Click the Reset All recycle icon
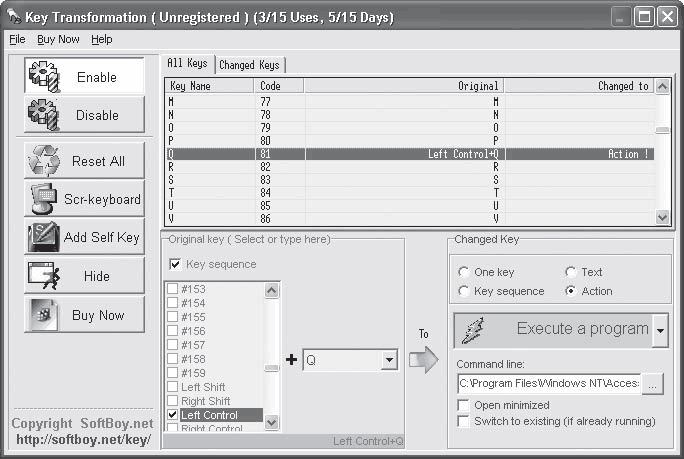684x459 pixels. [x=44, y=161]
